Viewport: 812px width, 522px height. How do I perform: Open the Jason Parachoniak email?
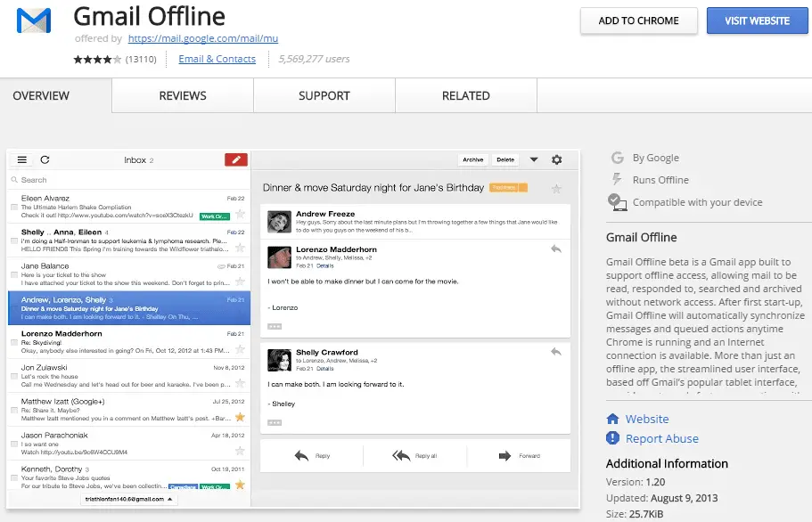[x=129, y=444]
